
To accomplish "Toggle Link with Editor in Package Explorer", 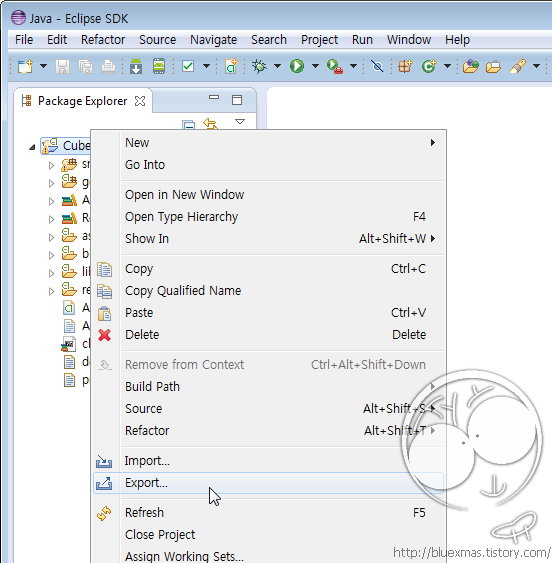I will (211, 124).
